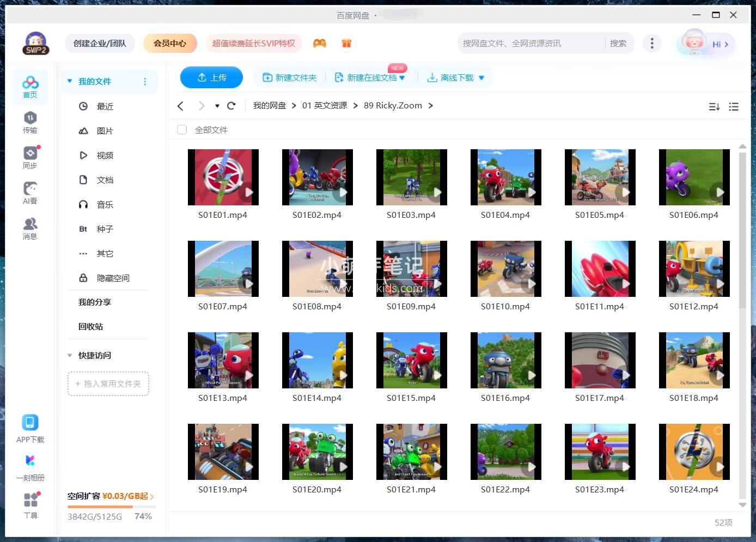Open the 一刻相册 photo album

30,467
